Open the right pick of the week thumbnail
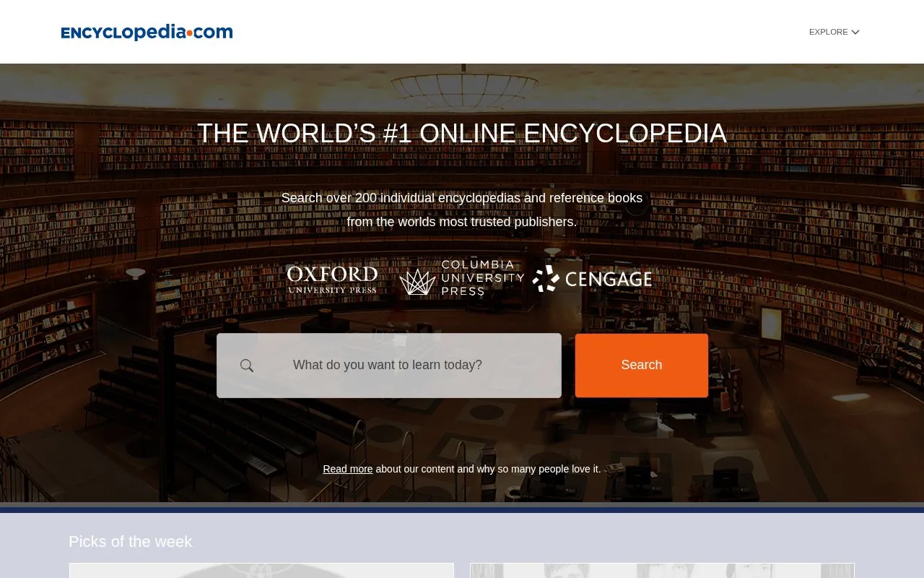 click(662, 571)
